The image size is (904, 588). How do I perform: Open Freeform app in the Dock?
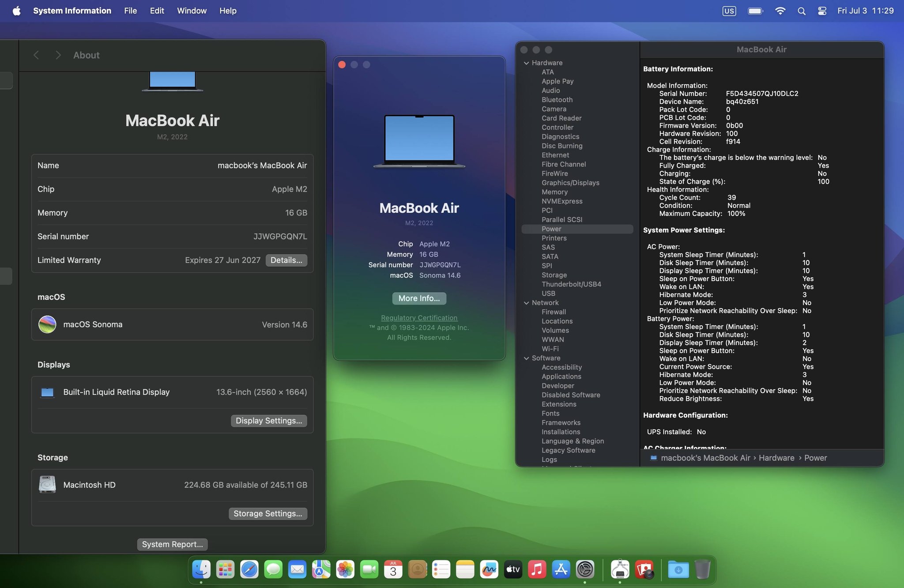489,569
